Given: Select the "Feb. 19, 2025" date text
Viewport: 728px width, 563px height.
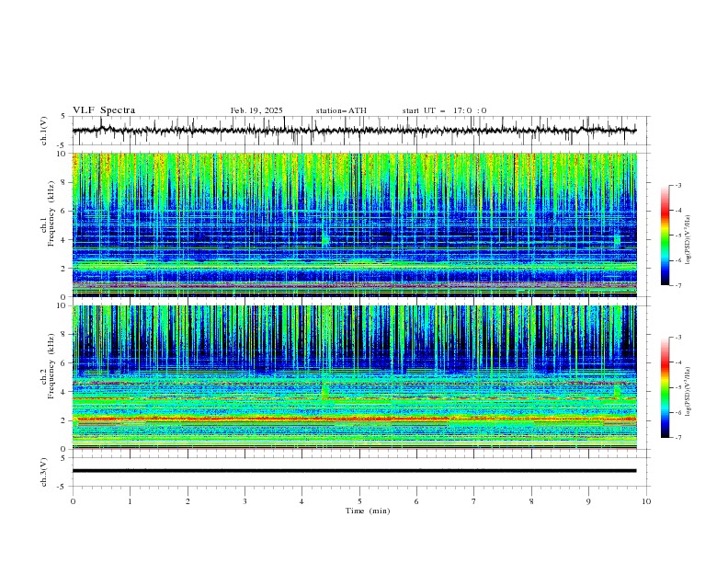Looking at the screenshot, I should pos(256,110).
